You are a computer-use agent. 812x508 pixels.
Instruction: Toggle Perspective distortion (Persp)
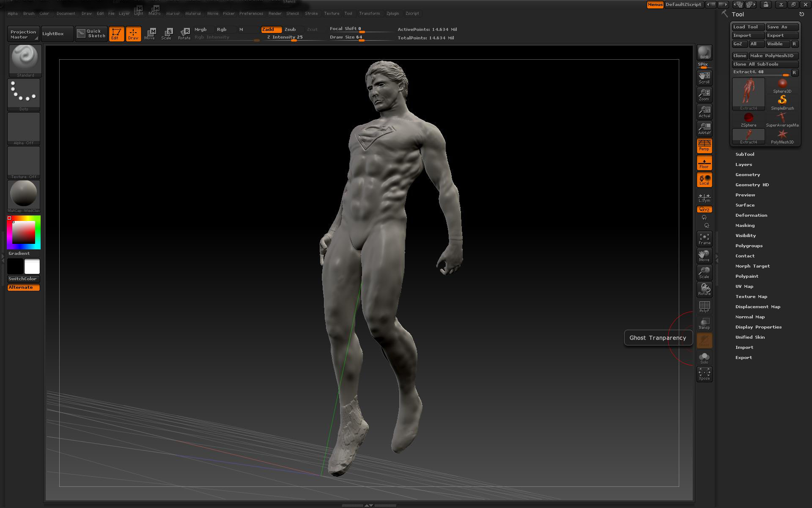click(x=704, y=145)
